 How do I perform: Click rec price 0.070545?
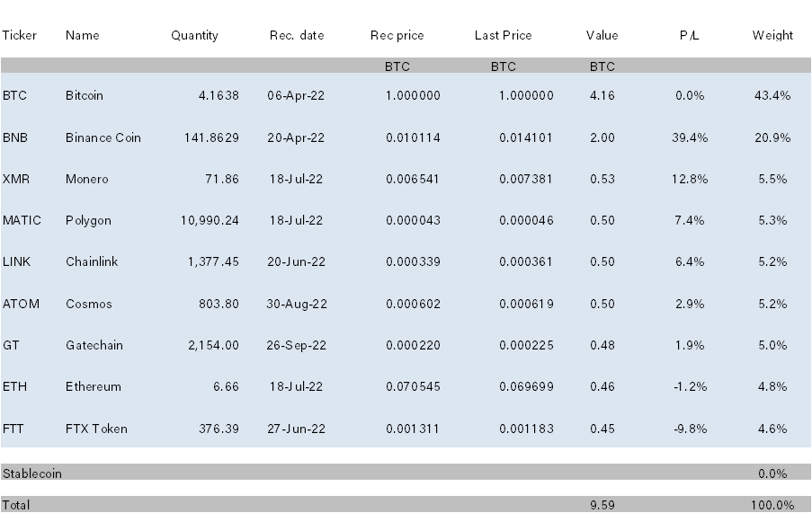pyautogui.click(x=414, y=386)
